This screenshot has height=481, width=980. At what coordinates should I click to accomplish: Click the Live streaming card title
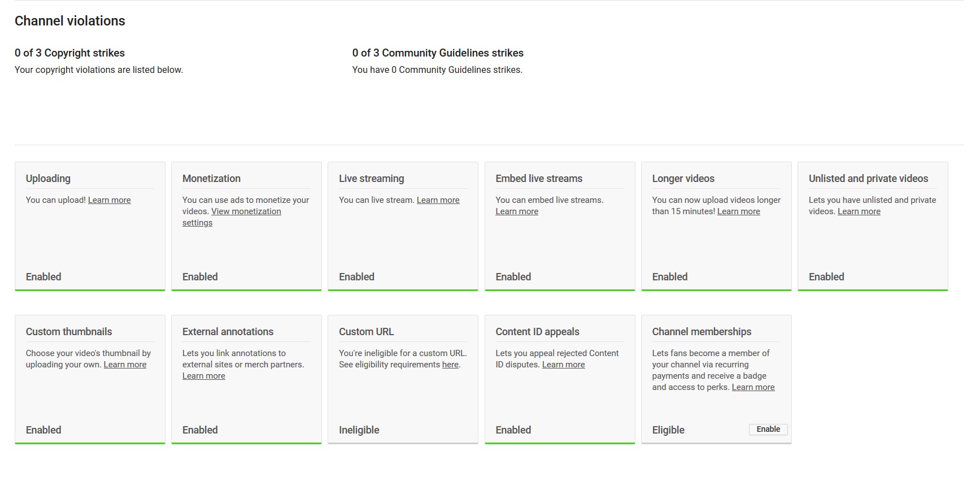(371, 179)
